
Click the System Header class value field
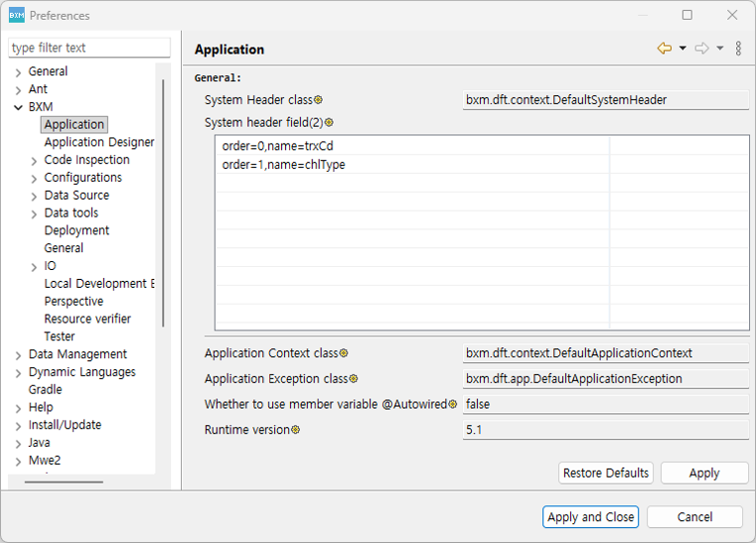(x=606, y=99)
